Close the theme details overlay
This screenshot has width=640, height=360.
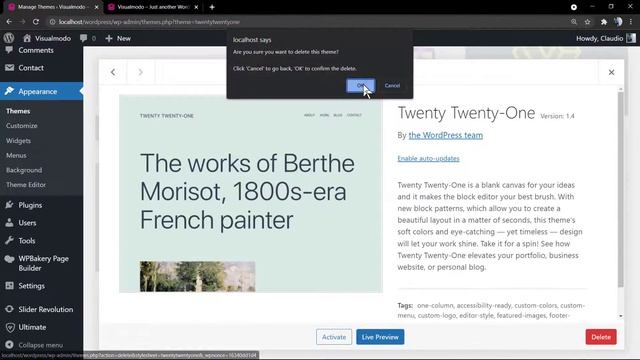[x=611, y=72]
